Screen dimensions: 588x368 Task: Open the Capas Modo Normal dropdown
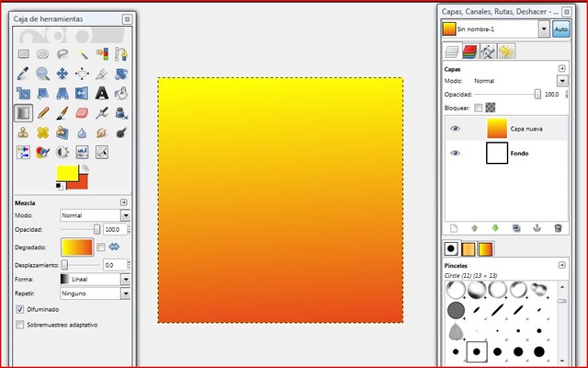[x=562, y=81]
